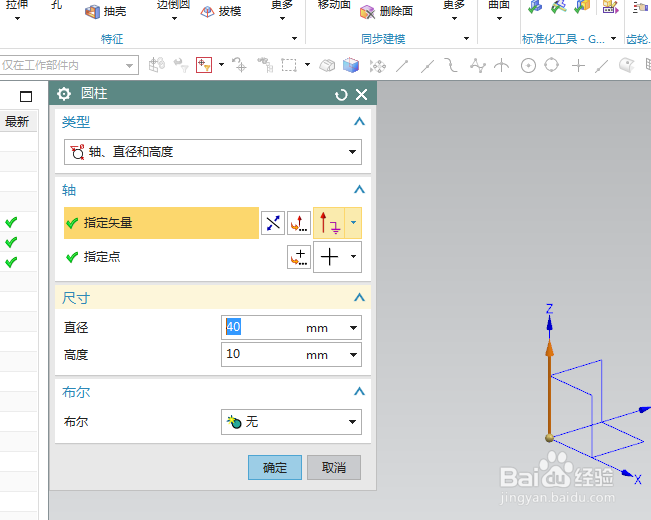Close the 圆柱 dialog with X
This screenshot has width=651, height=520.
click(x=362, y=95)
